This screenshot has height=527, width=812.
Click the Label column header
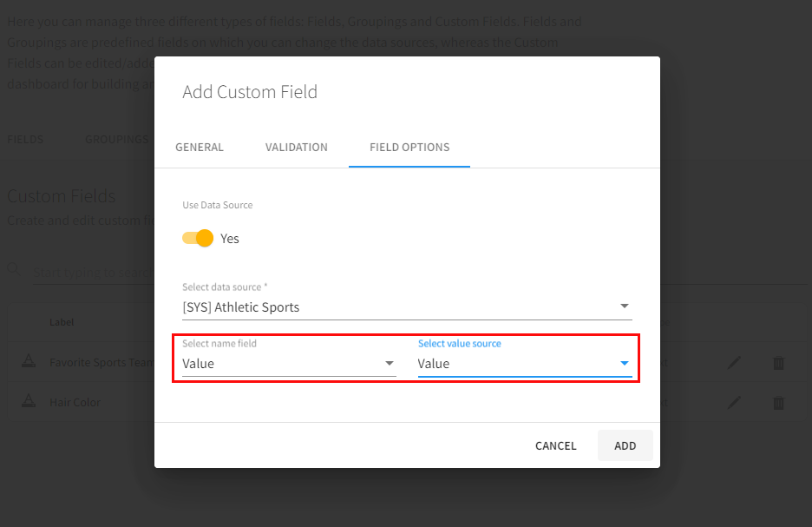(x=62, y=322)
